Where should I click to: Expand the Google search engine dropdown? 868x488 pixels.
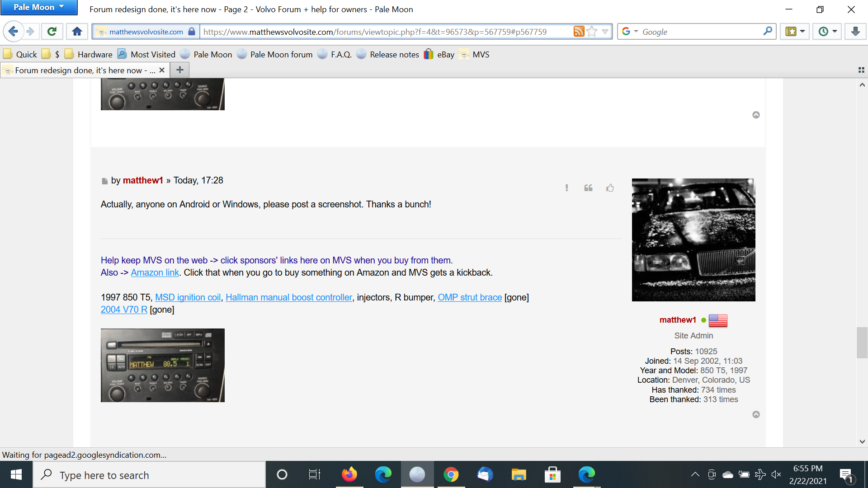tap(630, 32)
